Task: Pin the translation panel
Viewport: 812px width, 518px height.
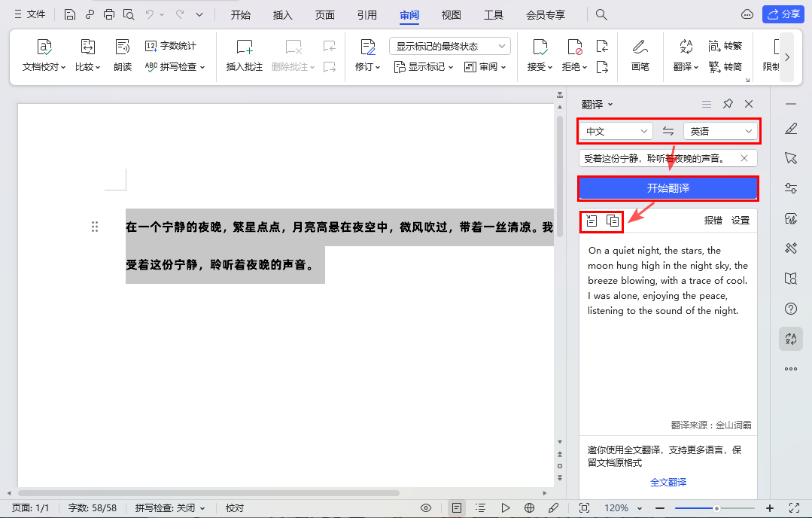Action: pyautogui.click(x=728, y=104)
